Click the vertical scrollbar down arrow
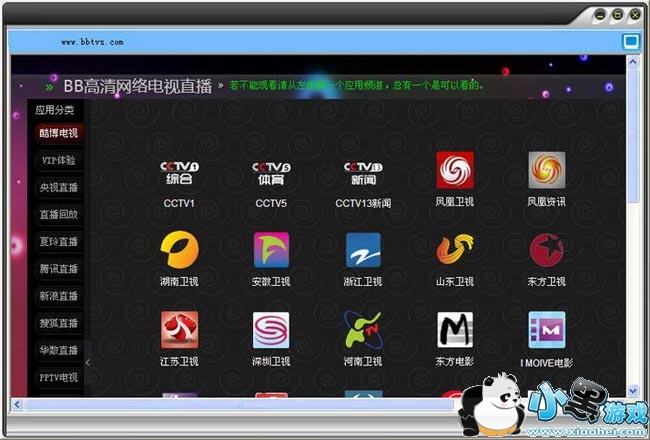 [x=633, y=390]
